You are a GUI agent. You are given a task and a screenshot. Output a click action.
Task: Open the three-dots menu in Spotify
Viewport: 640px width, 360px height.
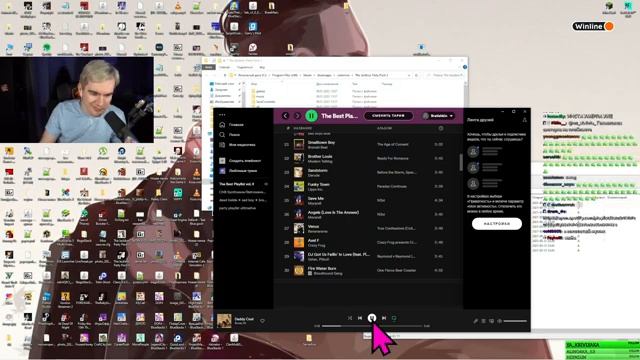tap(222, 115)
